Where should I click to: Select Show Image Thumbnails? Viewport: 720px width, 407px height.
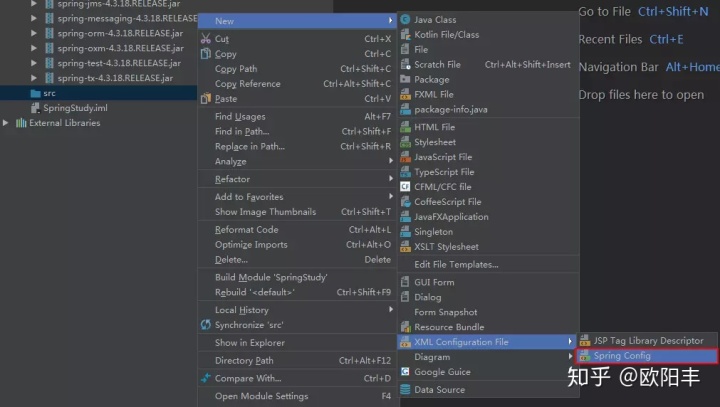point(297,212)
